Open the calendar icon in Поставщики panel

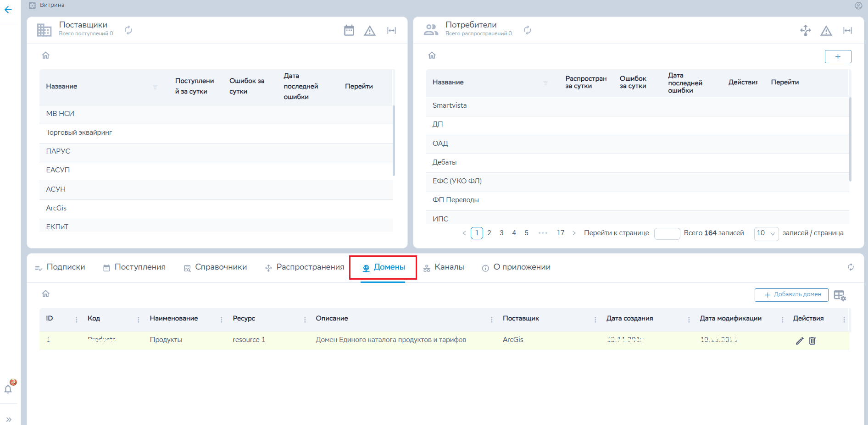point(349,31)
